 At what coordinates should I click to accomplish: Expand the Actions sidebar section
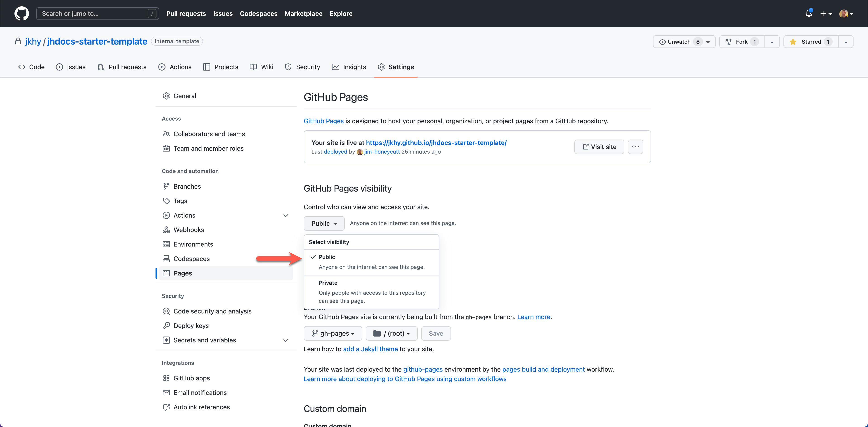click(285, 215)
